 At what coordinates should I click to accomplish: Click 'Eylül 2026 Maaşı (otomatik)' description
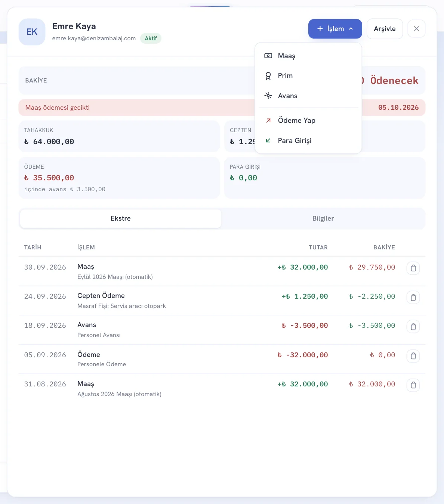pyautogui.click(x=115, y=277)
